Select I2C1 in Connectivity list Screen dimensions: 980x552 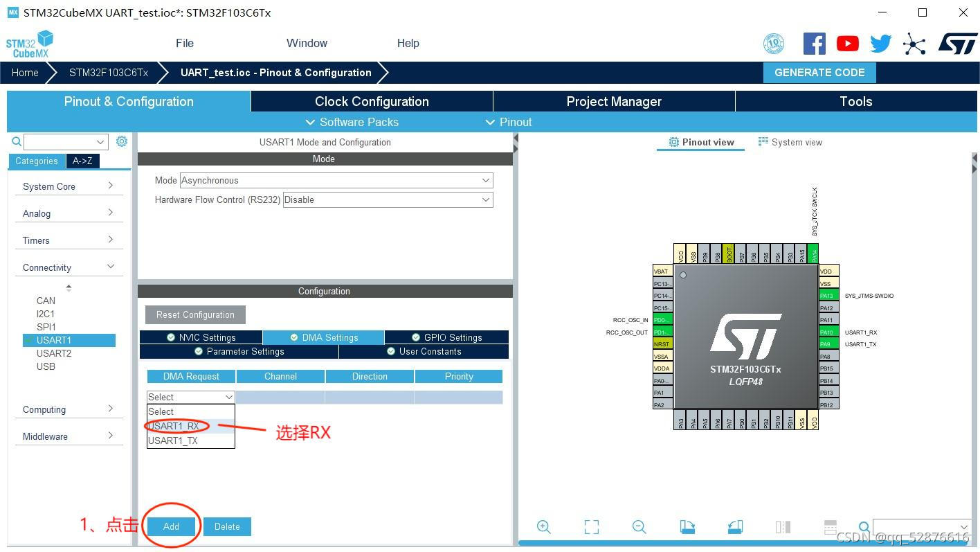[46, 314]
